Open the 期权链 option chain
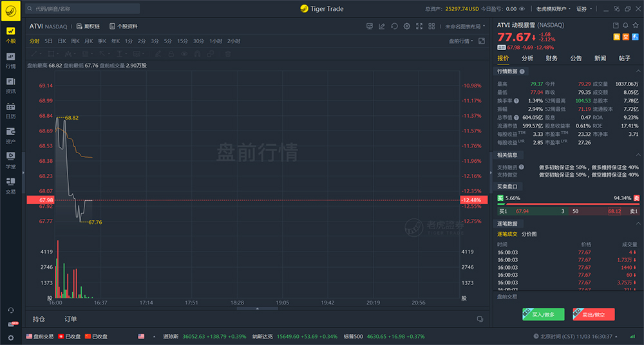Screen dimensions: 644x345 point(88,26)
